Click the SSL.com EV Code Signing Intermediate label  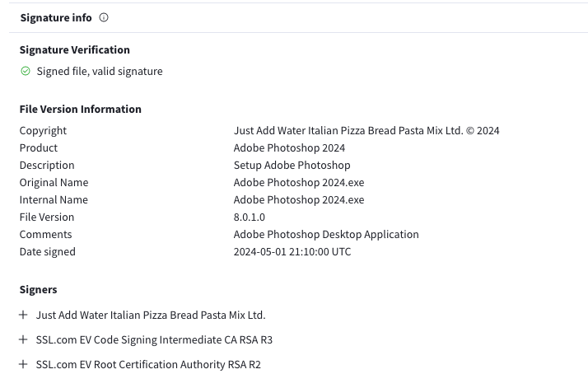[154, 340]
